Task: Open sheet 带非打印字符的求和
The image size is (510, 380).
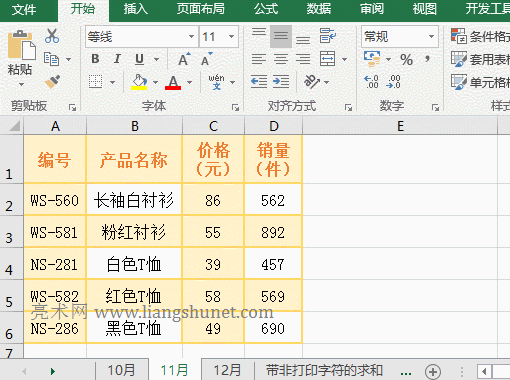Action: point(324,370)
